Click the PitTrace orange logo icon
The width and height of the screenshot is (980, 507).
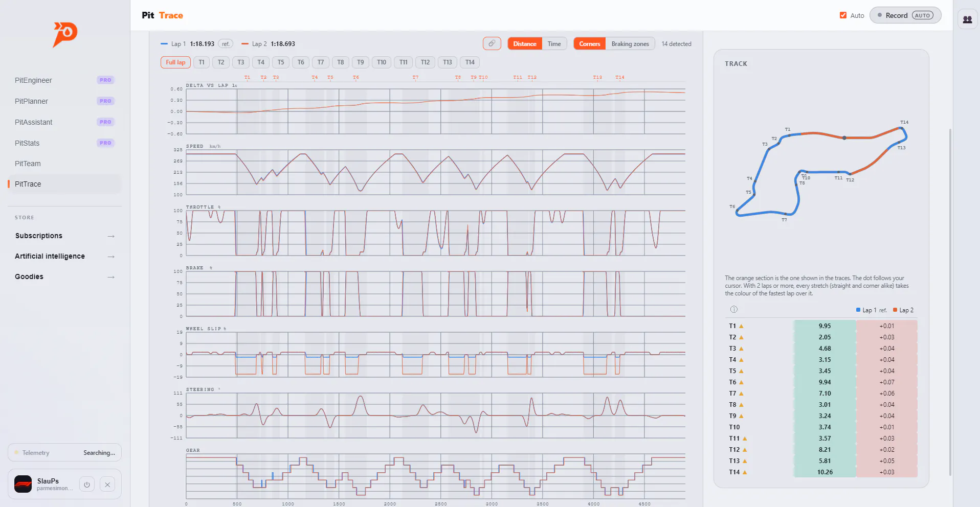65,34
